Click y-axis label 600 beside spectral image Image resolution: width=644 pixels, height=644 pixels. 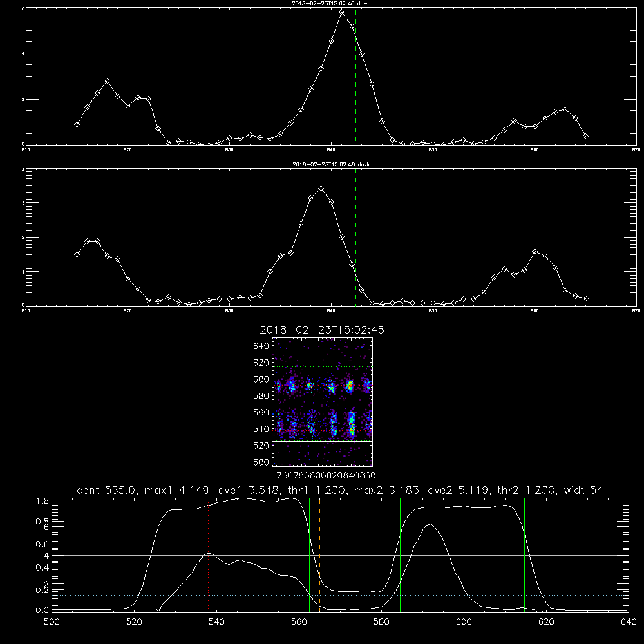[261, 379]
